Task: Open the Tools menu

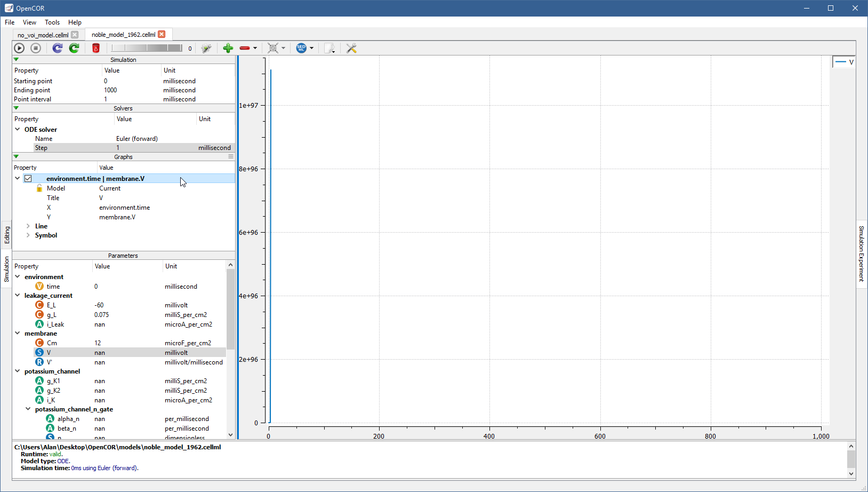Action: pyautogui.click(x=52, y=22)
